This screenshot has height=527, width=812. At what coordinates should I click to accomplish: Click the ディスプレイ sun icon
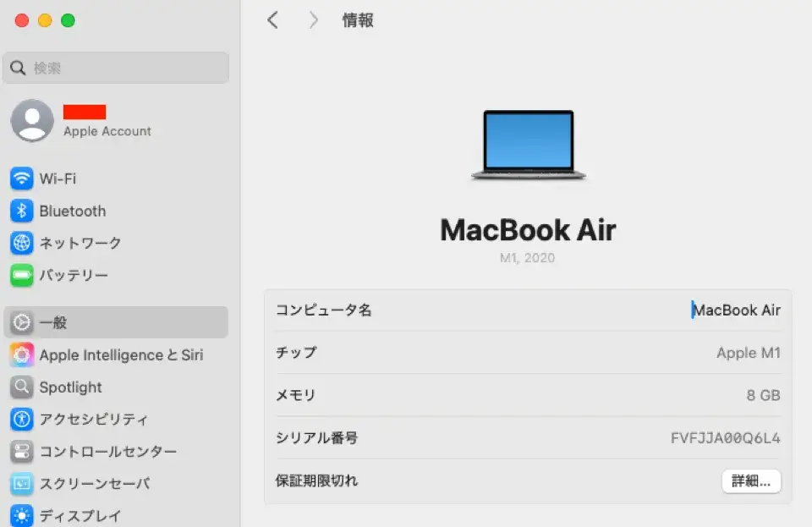coord(22,516)
